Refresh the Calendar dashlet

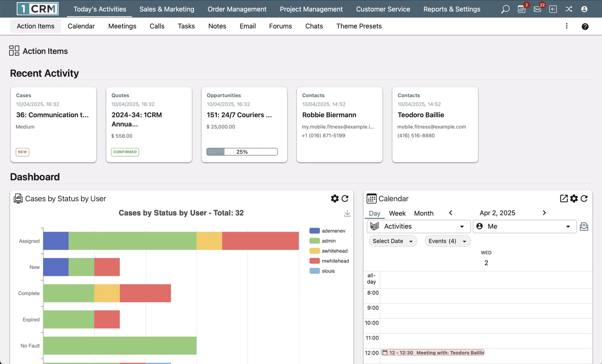pyautogui.click(x=584, y=199)
